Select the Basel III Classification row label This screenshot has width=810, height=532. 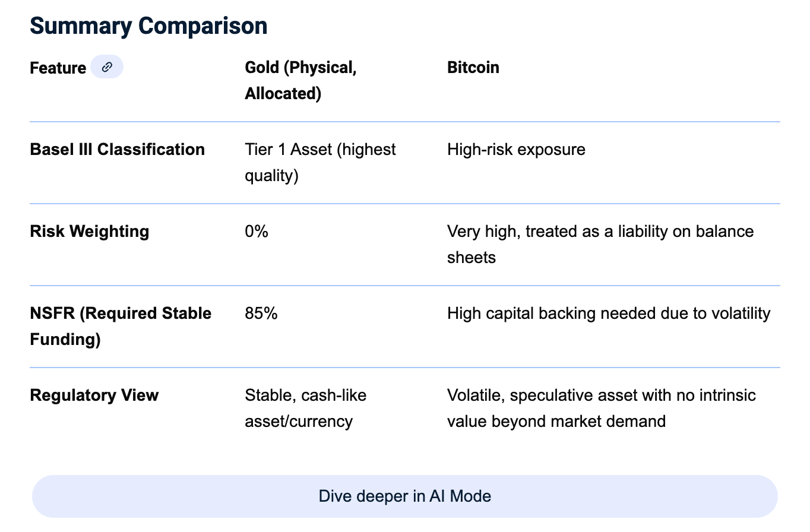click(x=117, y=150)
